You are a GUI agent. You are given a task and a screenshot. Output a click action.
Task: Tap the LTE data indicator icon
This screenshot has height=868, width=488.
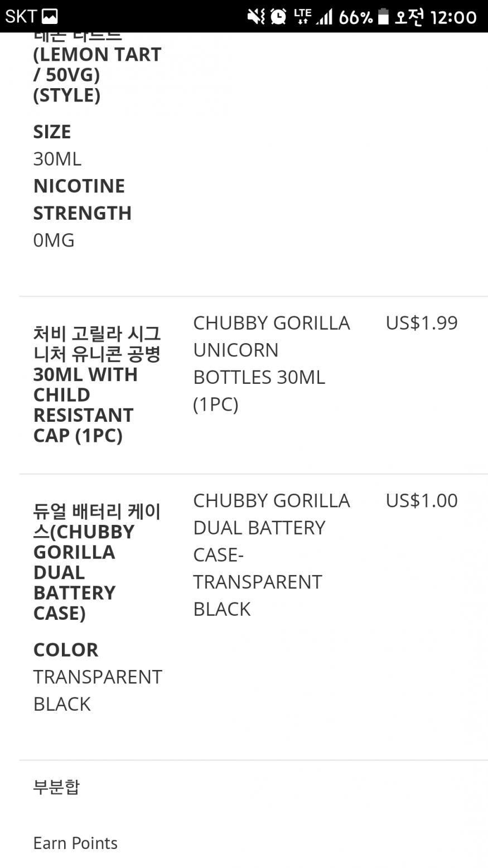pos(302,17)
